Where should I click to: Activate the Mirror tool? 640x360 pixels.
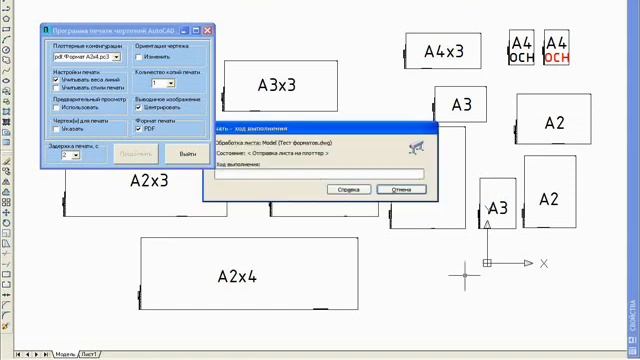(6, 182)
